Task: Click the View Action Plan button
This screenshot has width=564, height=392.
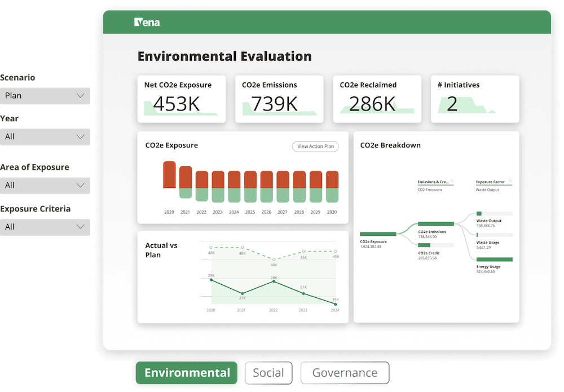Action: (x=315, y=146)
